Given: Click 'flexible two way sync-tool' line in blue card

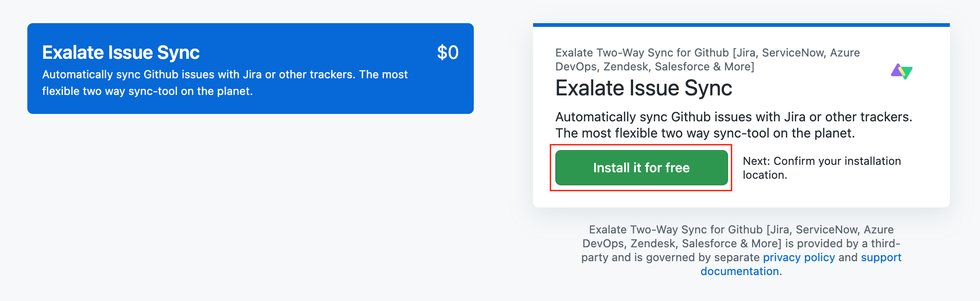Looking at the screenshot, I should pos(147,91).
